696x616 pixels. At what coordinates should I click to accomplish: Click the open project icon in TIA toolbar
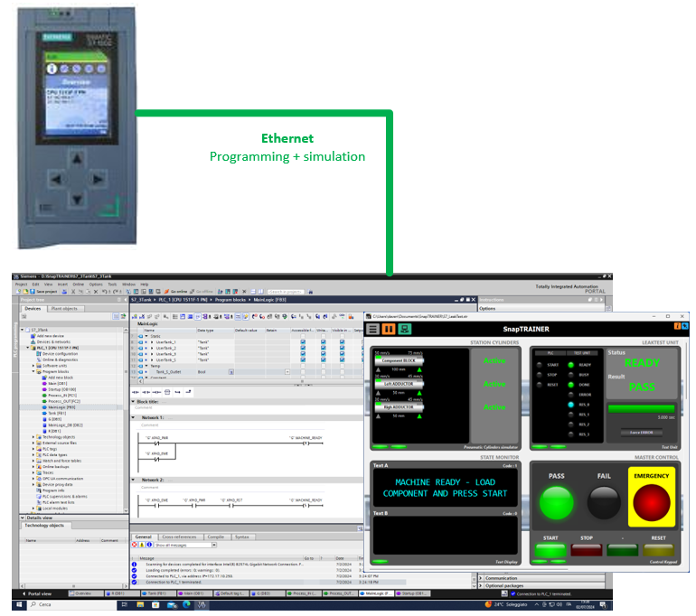[25, 292]
